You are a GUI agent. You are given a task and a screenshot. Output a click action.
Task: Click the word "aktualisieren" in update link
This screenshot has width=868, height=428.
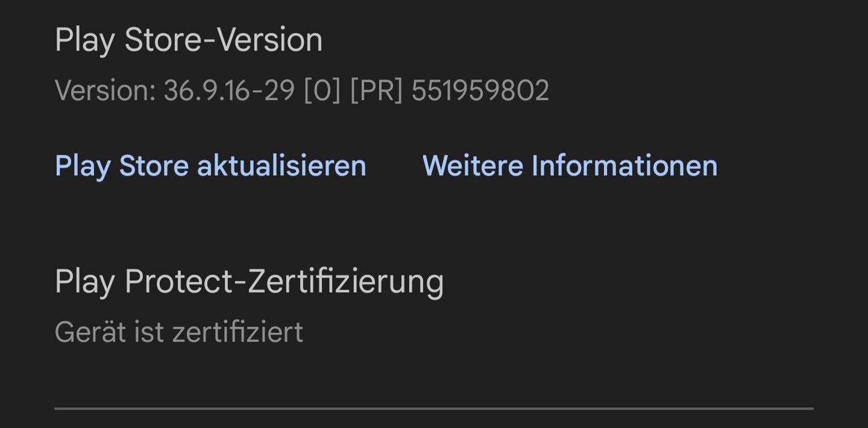click(281, 166)
